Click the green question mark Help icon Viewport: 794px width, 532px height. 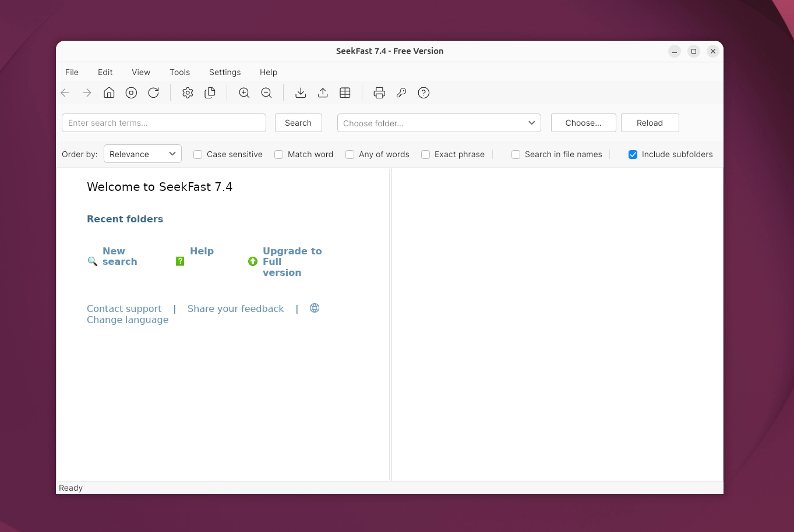tap(180, 261)
